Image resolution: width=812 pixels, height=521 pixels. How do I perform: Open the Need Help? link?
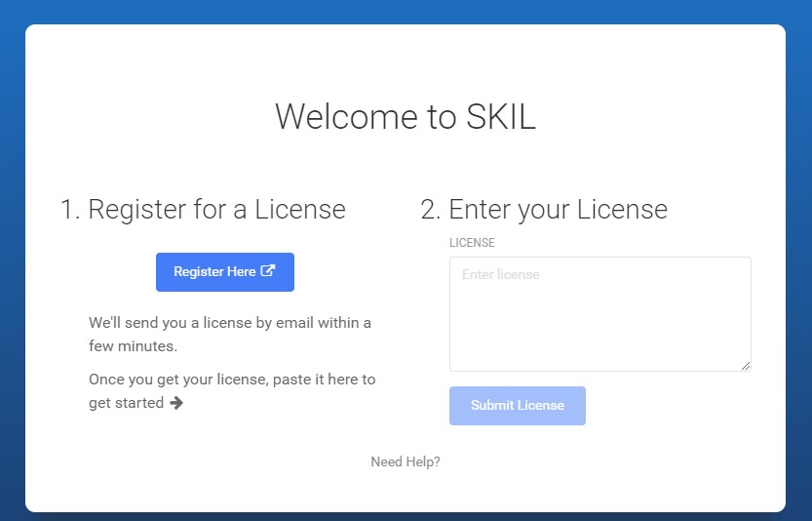pos(406,461)
